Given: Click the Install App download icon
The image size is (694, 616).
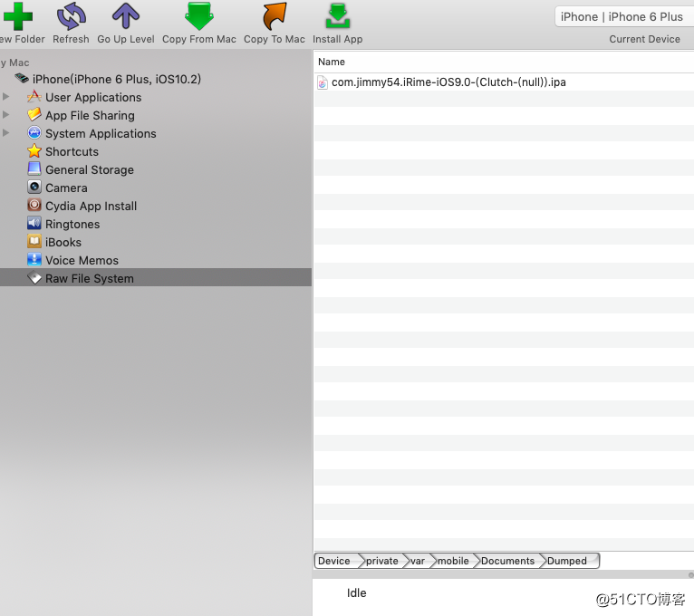Looking at the screenshot, I should click(338, 16).
